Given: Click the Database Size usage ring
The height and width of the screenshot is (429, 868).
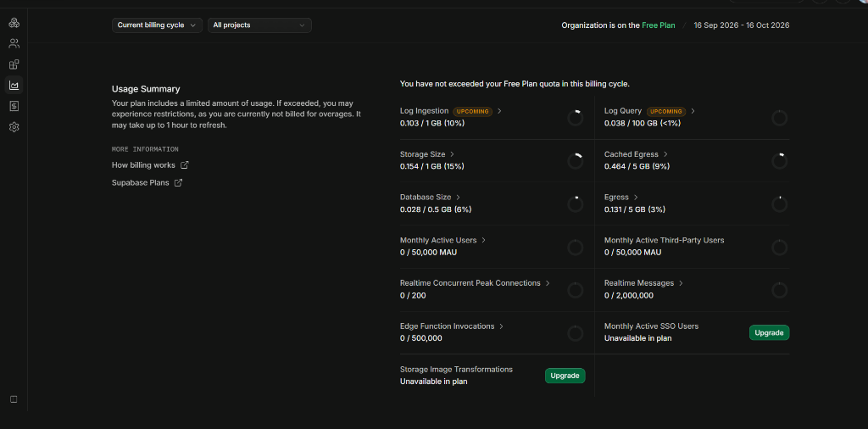Looking at the screenshot, I should (576, 203).
